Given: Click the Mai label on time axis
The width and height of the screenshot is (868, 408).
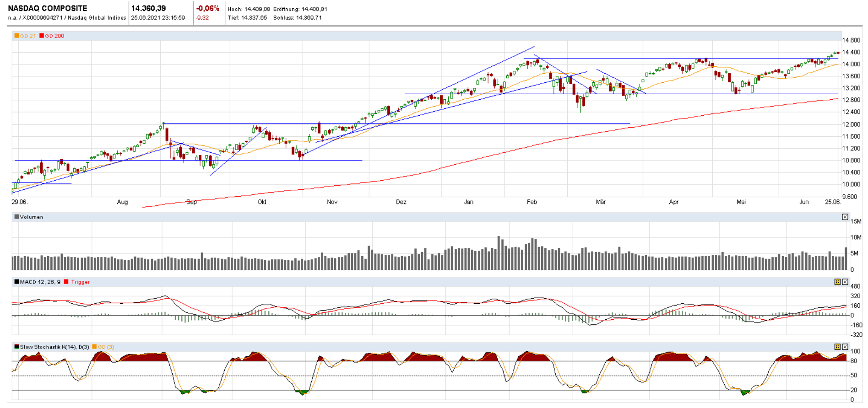Looking at the screenshot, I should (741, 202).
